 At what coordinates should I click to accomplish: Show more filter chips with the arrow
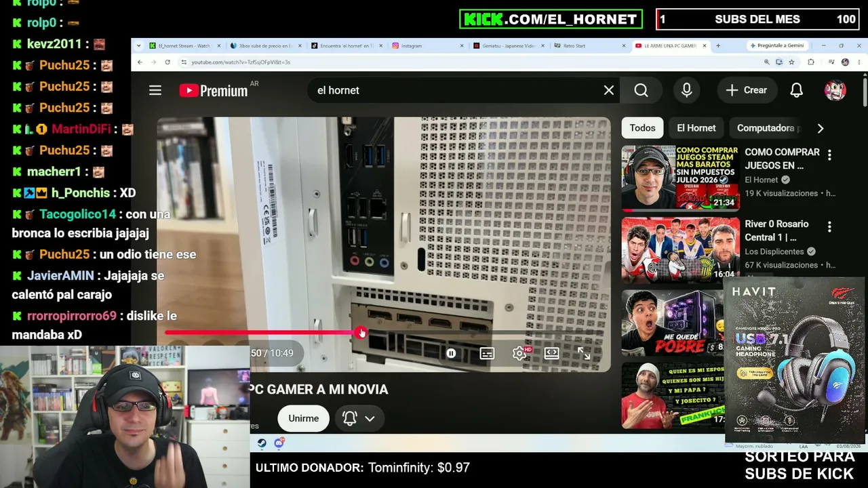[821, 128]
